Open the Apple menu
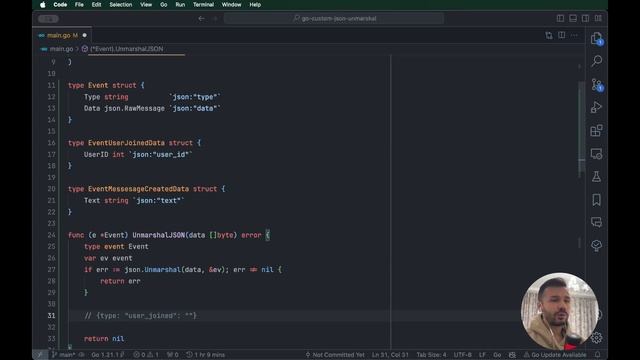The width and height of the screenshot is (640, 360). click(43, 5)
